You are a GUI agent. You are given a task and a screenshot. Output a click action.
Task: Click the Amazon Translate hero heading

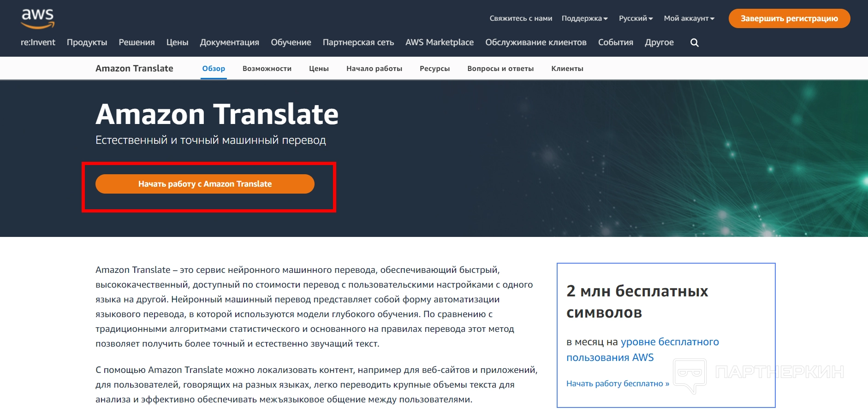coord(217,114)
